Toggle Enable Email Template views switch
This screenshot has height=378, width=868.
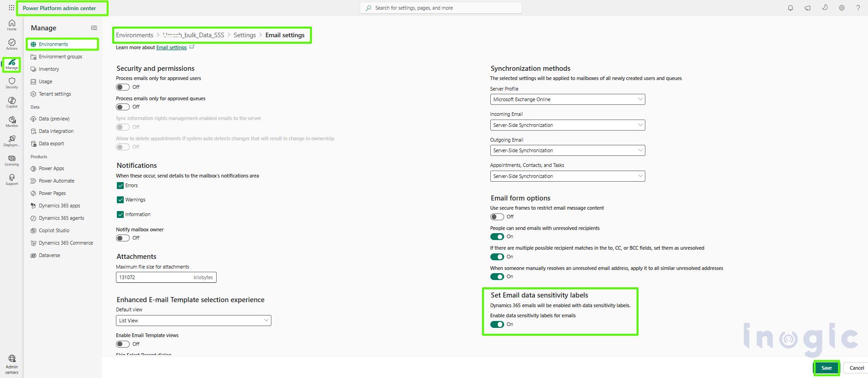pyautogui.click(x=123, y=344)
